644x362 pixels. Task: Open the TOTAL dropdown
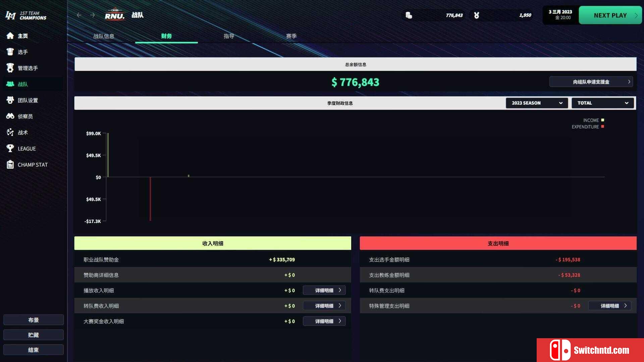(x=602, y=103)
